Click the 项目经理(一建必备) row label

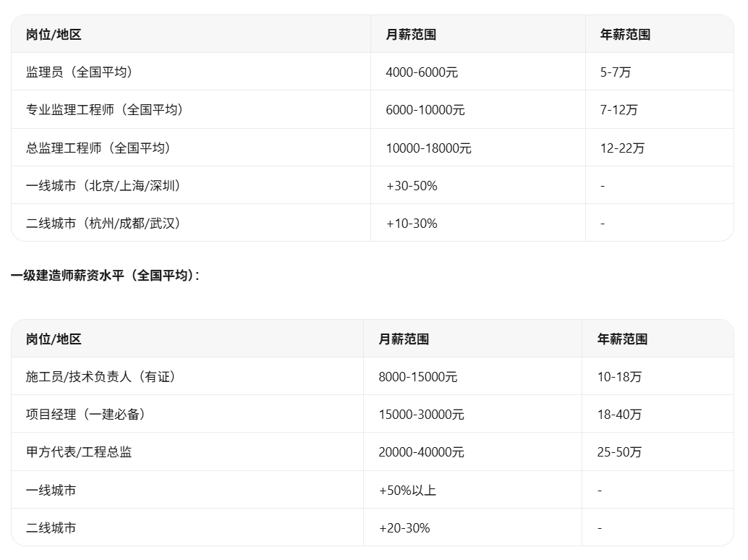(85, 415)
